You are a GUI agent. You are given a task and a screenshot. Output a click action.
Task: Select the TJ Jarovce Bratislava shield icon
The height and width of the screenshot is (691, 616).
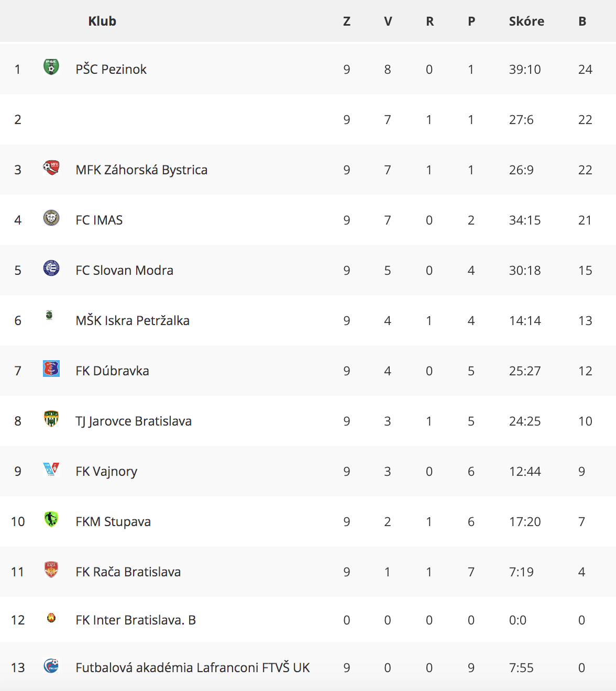[51, 419]
